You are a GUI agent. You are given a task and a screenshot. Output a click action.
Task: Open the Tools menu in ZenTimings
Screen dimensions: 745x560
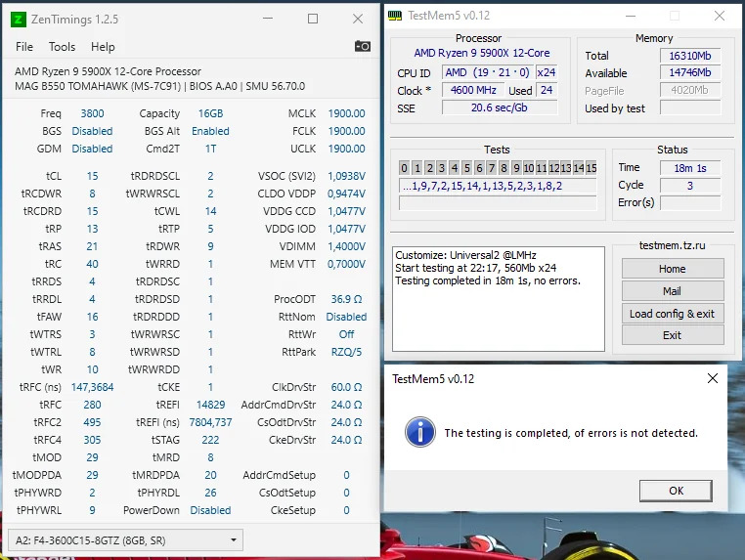pos(62,46)
